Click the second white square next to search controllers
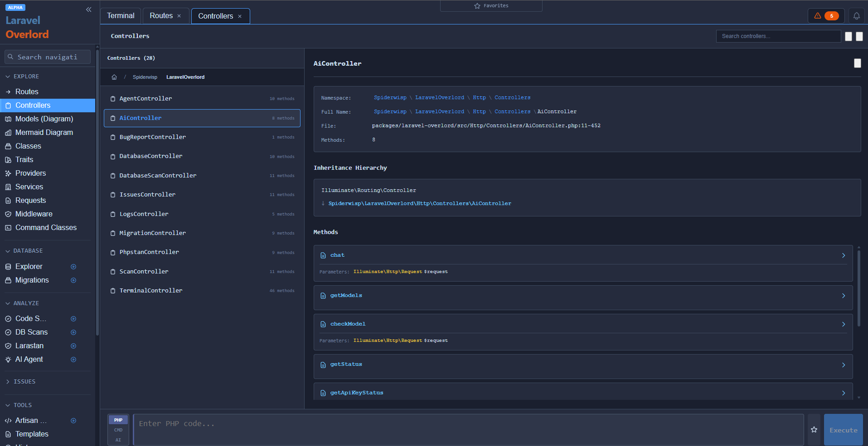868x446 pixels. point(859,36)
